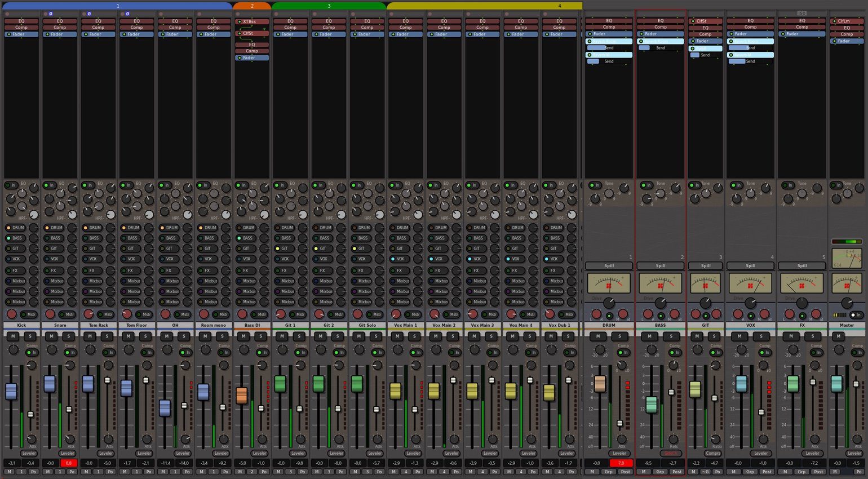Click the Kick DRUM send level knob

34,228
